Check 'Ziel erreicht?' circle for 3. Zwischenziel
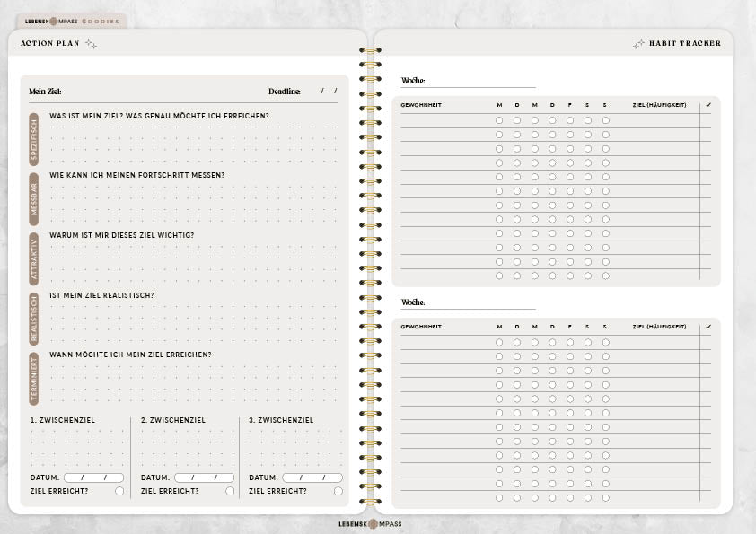Image resolution: width=756 pixels, height=534 pixels. [x=338, y=491]
